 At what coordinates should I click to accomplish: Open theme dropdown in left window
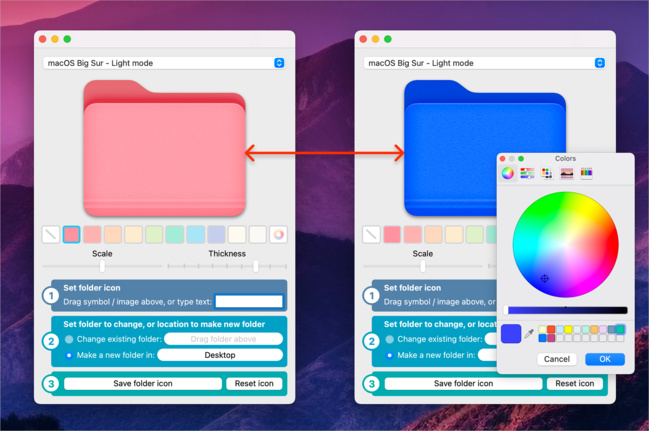coord(164,63)
